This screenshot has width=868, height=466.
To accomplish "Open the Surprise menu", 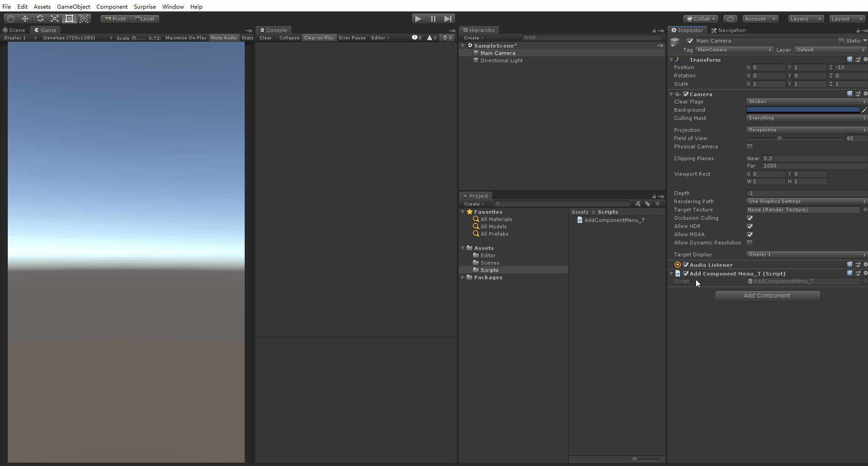I will pos(145,6).
